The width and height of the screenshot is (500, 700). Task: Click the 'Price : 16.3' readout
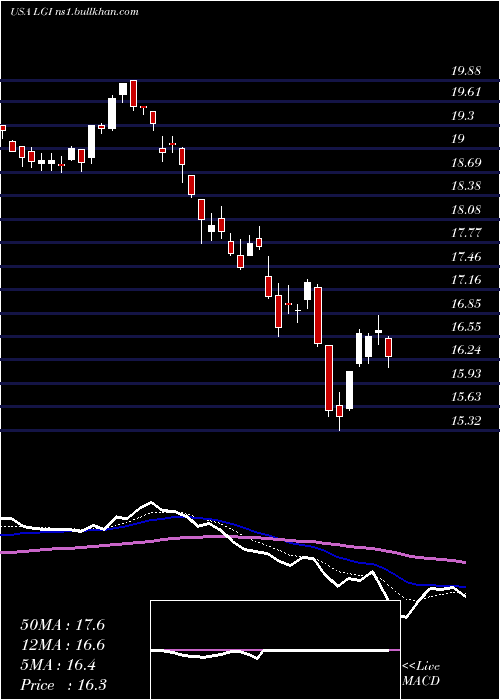pyautogui.click(x=63, y=685)
